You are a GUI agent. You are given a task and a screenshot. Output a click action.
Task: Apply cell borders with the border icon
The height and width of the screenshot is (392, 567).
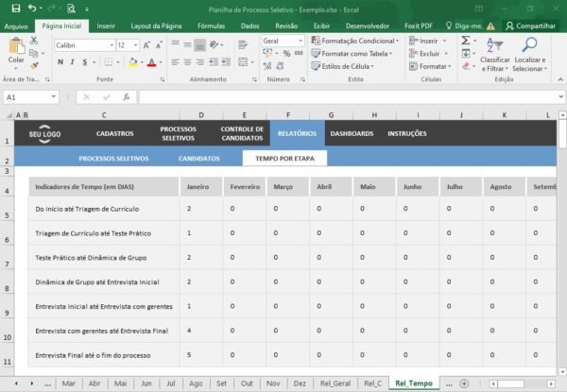point(108,62)
